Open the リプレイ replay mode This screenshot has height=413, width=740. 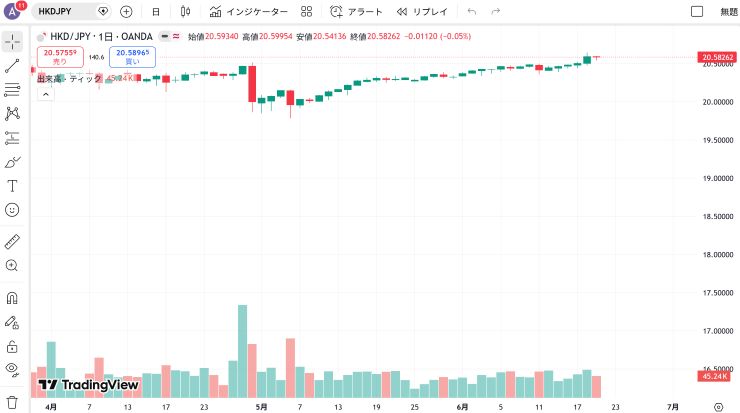pos(422,11)
